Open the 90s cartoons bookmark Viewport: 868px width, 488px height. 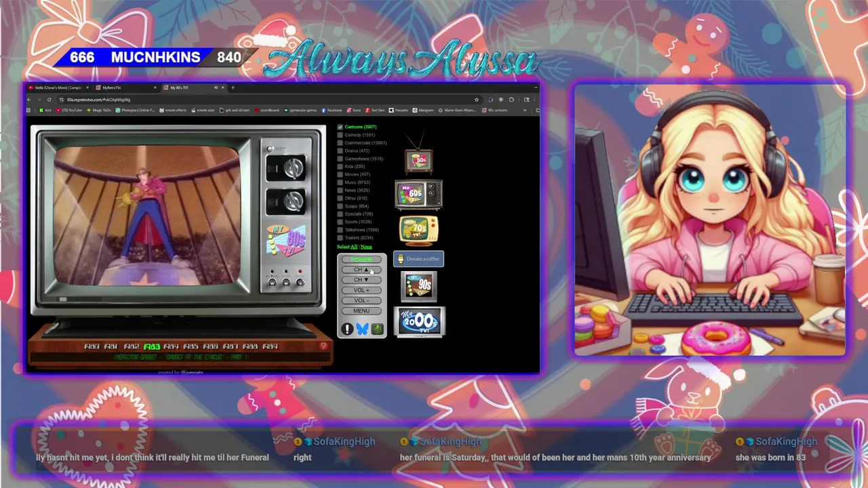494,110
